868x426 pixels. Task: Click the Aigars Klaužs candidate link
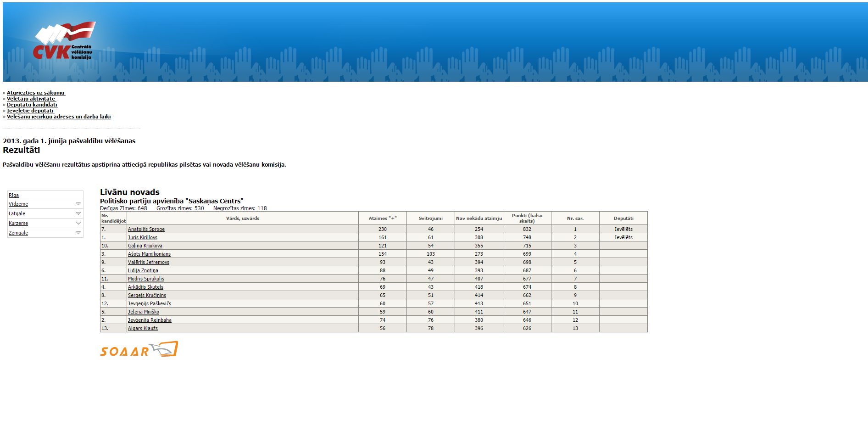[x=143, y=328]
